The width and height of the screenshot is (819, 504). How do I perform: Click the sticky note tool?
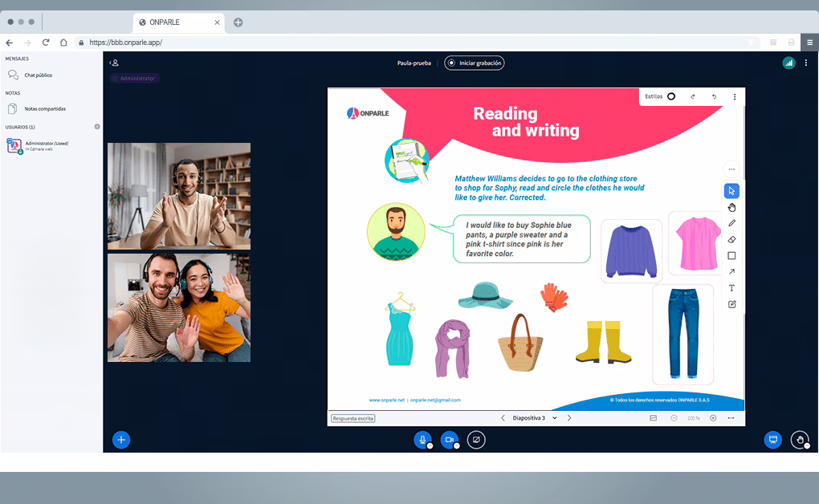pos(731,304)
